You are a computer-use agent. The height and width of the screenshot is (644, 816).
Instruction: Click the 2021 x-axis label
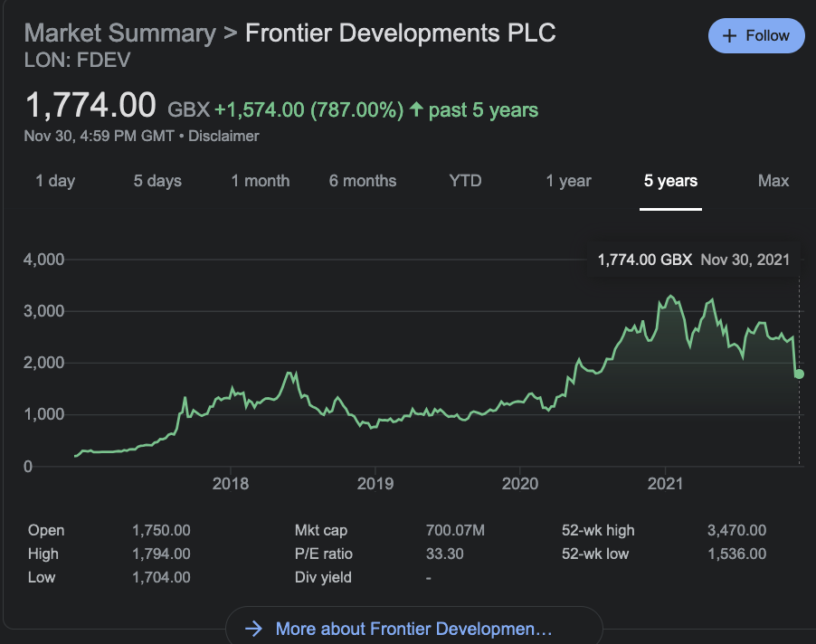point(665,484)
